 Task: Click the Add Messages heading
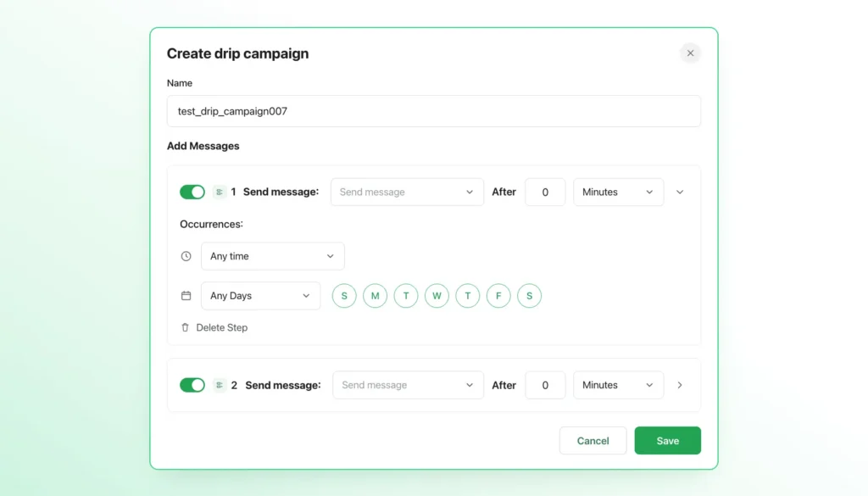pyautogui.click(x=203, y=146)
